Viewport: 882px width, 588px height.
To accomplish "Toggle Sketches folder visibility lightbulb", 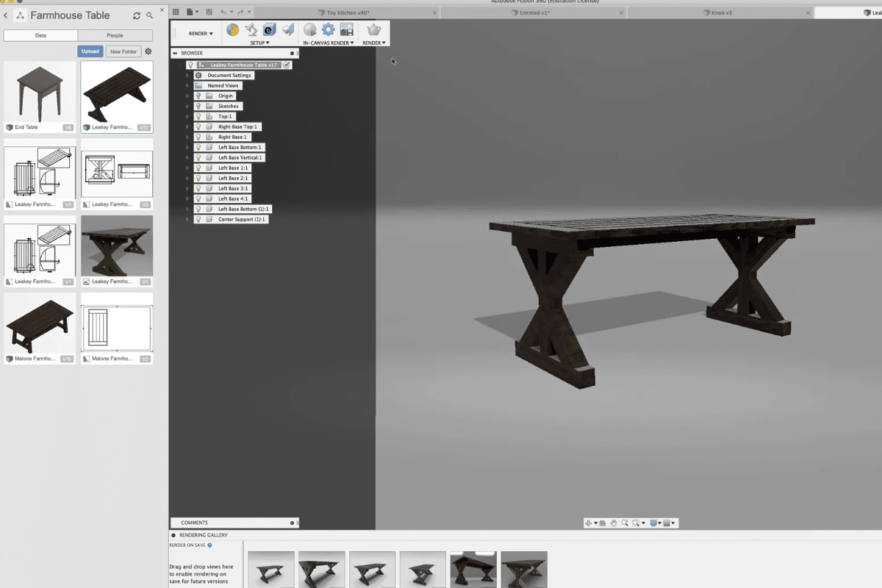I will coord(198,107).
